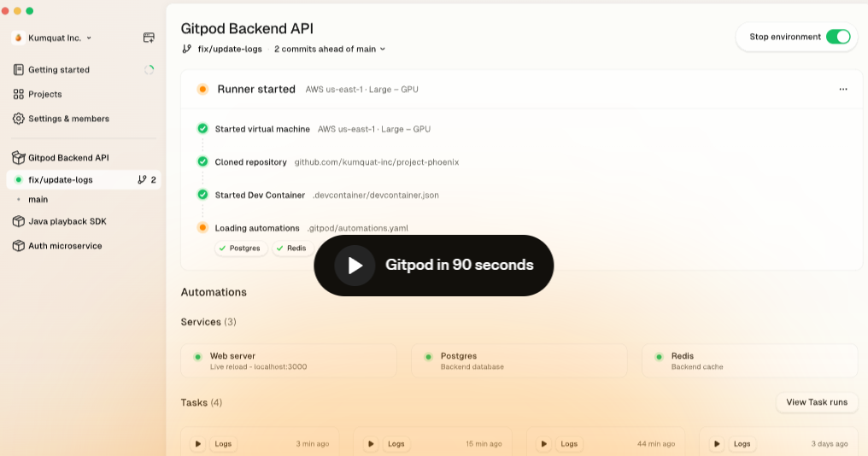
Task: Expand the 2 commits ahead of main dropdown
Action: click(330, 49)
